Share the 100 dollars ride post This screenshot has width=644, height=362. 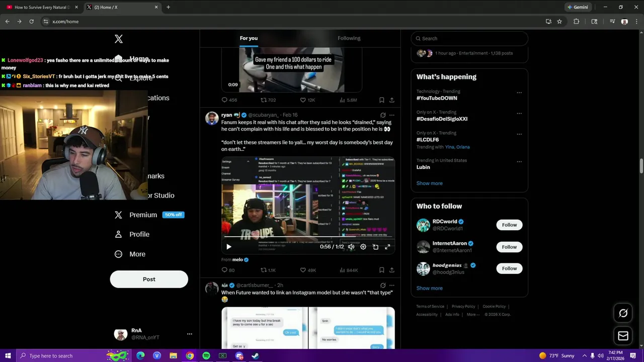392,100
